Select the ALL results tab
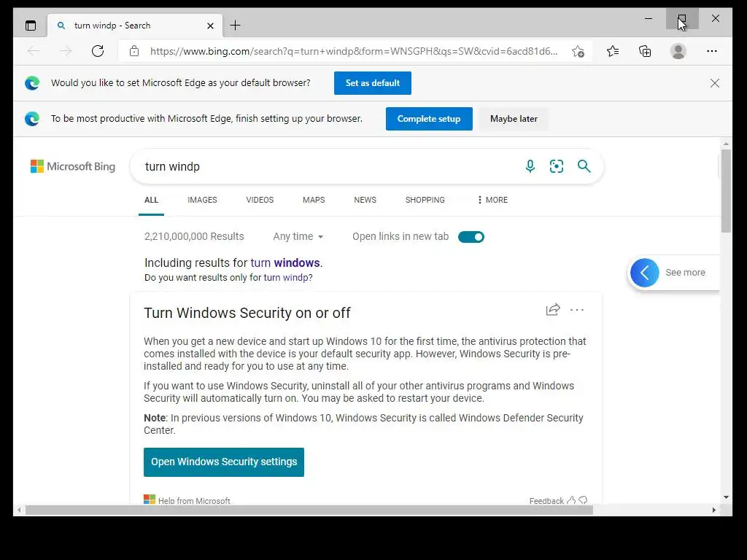This screenshot has height=560, width=747. pos(151,200)
